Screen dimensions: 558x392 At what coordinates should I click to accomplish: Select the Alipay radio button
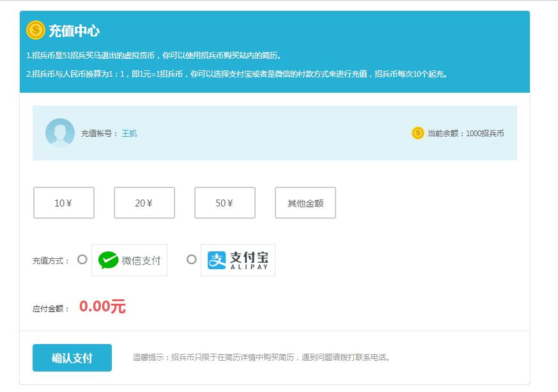191,260
